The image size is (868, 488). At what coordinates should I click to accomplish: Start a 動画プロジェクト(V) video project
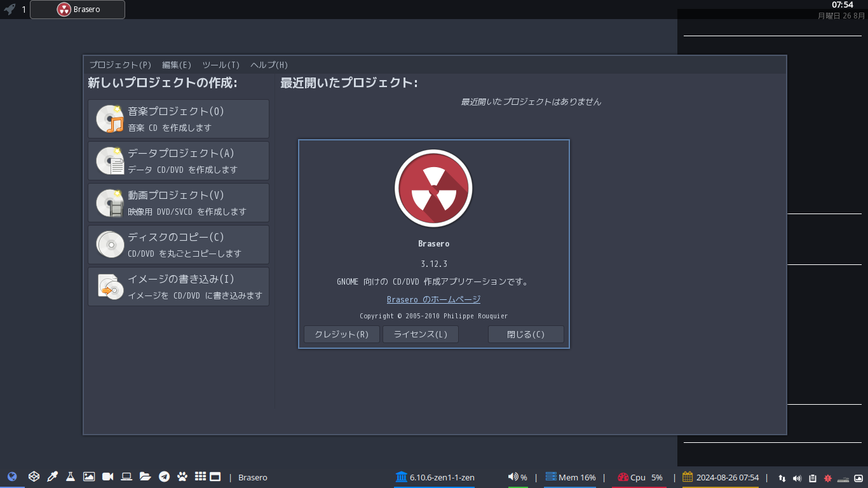pyautogui.click(x=179, y=203)
